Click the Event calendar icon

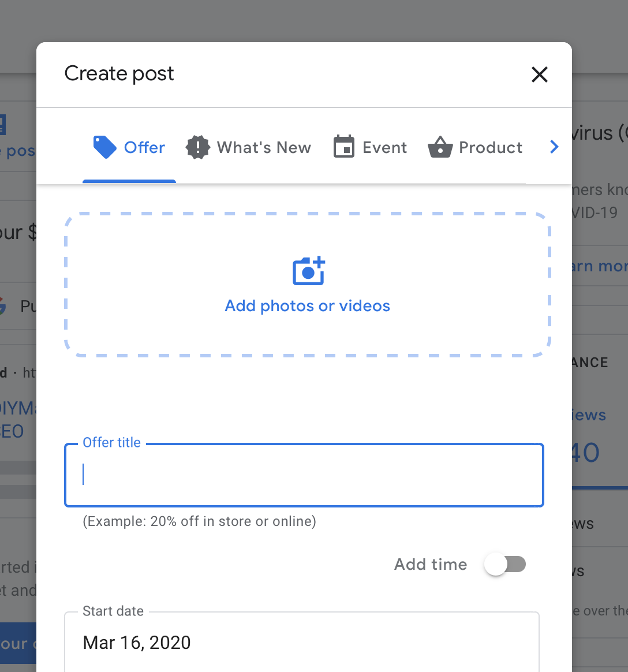pos(344,147)
